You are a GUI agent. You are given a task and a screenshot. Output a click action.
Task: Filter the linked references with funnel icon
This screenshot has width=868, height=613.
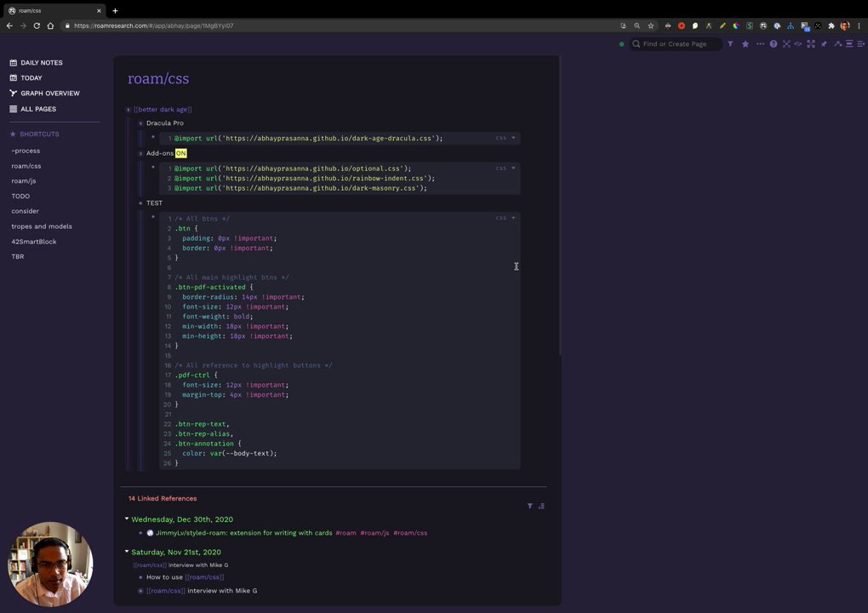click(530, 506)
